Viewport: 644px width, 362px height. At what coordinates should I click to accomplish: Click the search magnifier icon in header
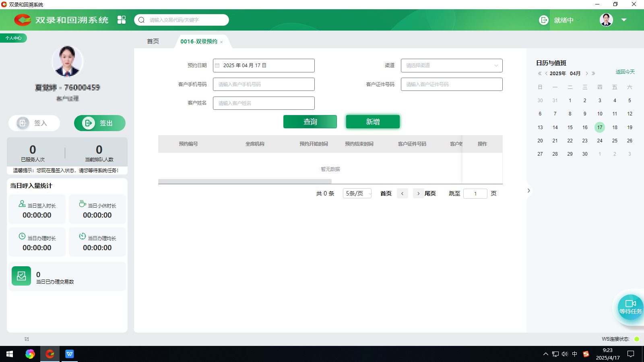click(x=142, y=20)
